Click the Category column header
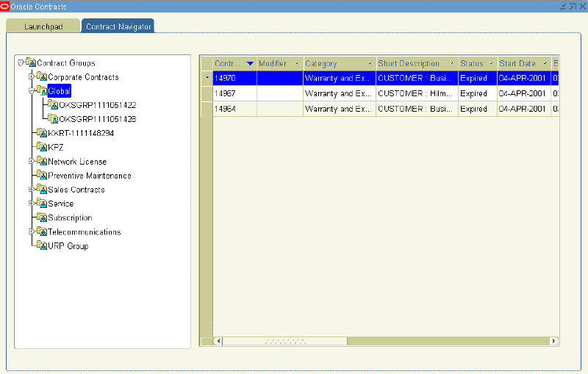Viewport: 588px width, 374px height. [x=340, y=63]
